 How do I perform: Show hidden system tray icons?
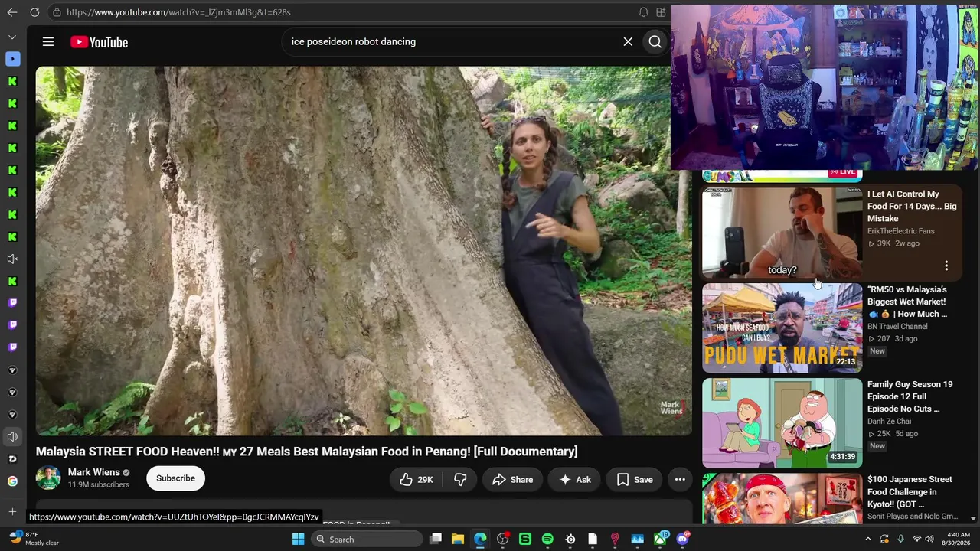tap(868, 540)
